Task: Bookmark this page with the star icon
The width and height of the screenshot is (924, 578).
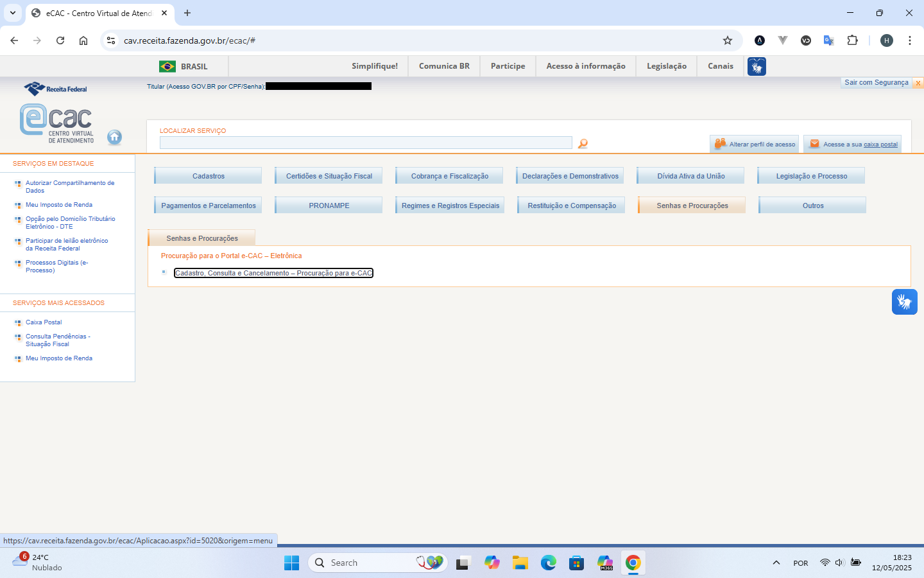Action: [x=728, y=40]
